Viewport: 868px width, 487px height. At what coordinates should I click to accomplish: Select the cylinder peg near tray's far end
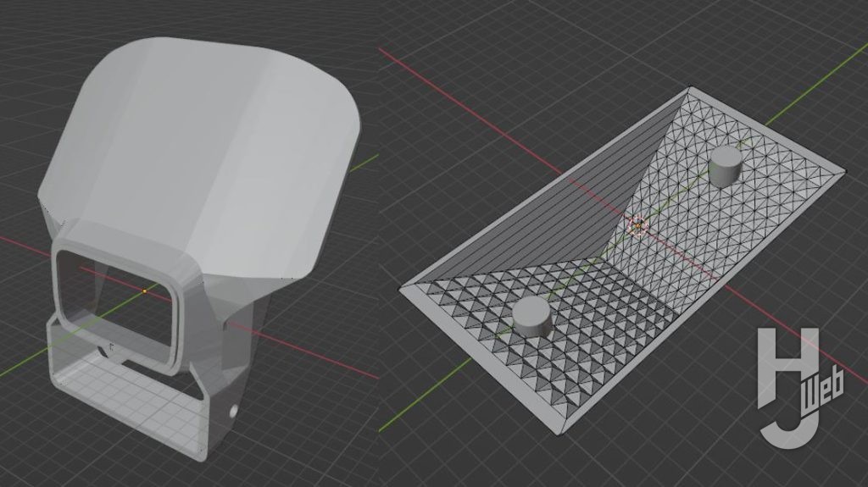coord(725,167)
